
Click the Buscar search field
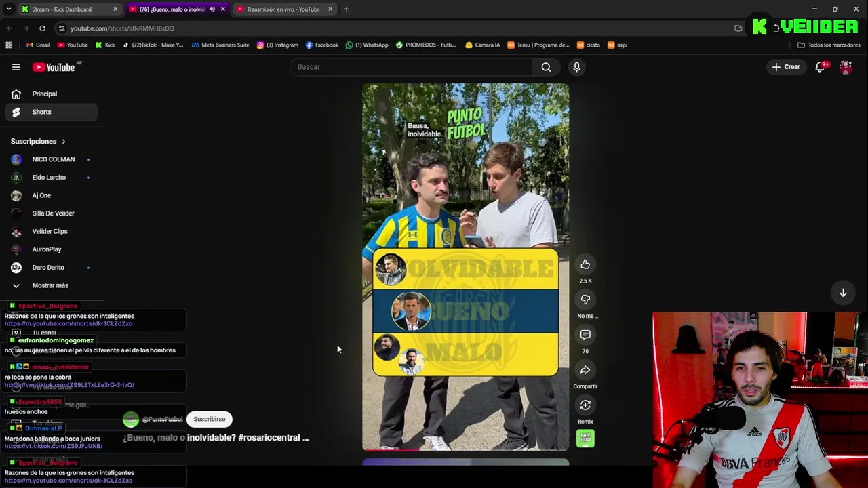click(411, 67)
